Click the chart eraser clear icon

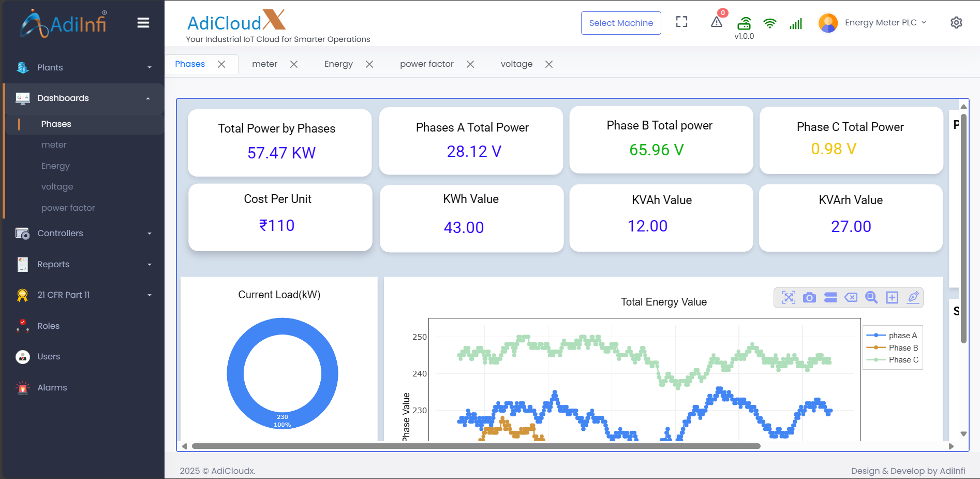(x=851, y=298)
